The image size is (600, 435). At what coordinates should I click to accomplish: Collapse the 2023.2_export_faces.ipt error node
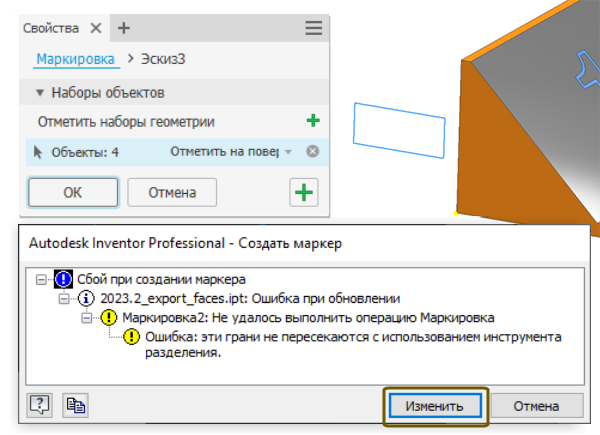point(64,298)
